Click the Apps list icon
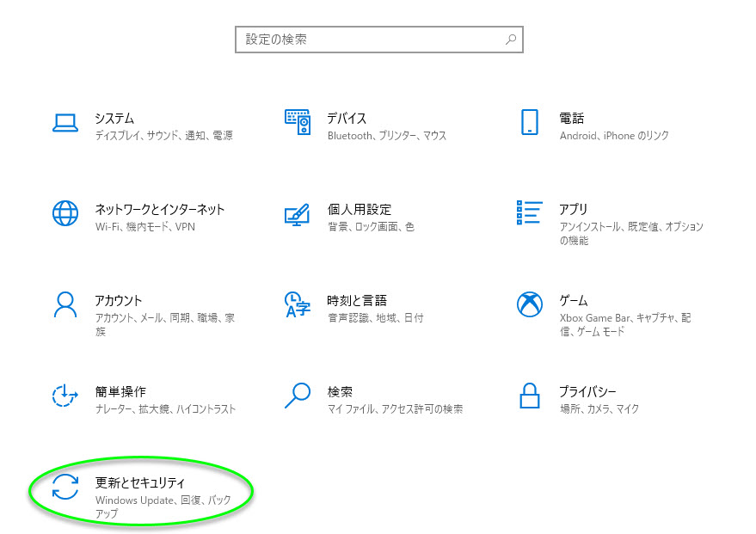This screenshot has height=534, width=756. (530, 212)
